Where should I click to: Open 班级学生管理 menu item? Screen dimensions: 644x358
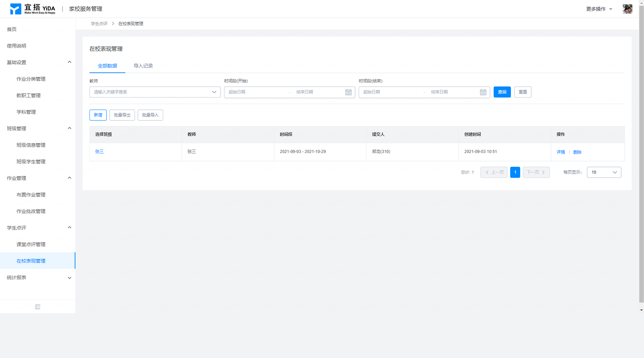point(31,162)
